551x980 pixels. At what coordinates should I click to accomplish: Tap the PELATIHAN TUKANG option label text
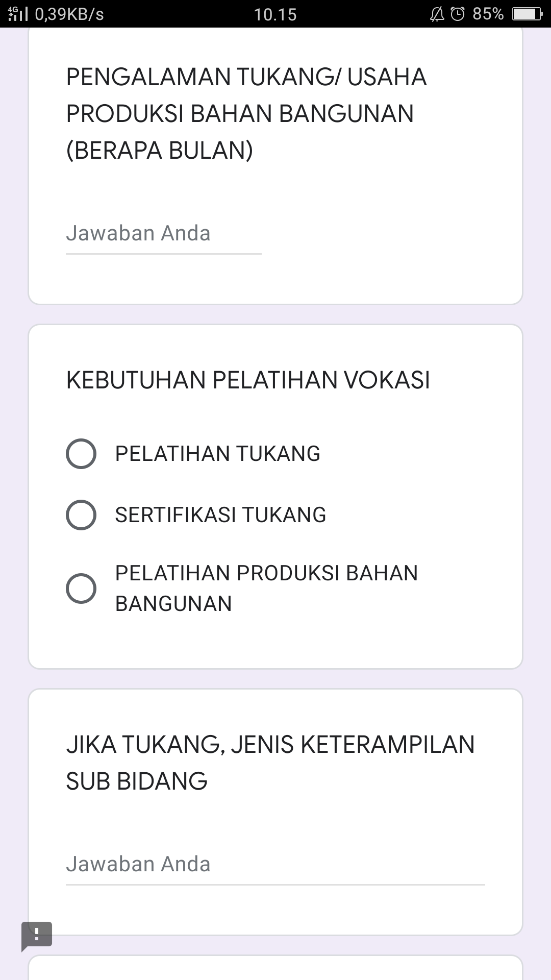pyautogui.click(x=217, y=454)
